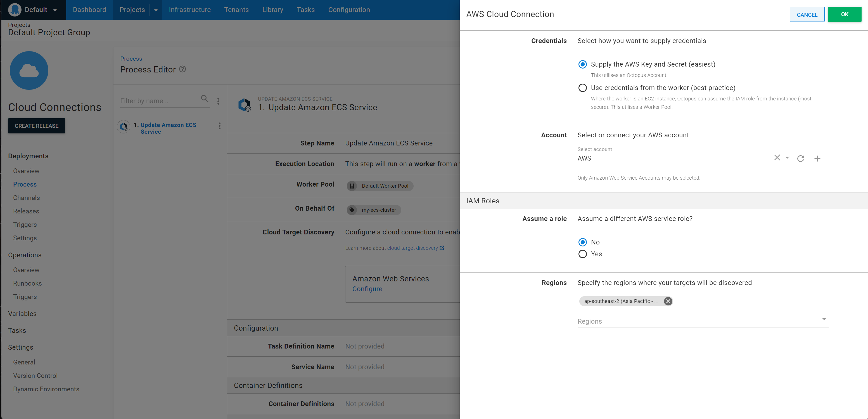Open the Regions dropdown
The height and width of the screenshot is (419, 868).
pos(703,321)
